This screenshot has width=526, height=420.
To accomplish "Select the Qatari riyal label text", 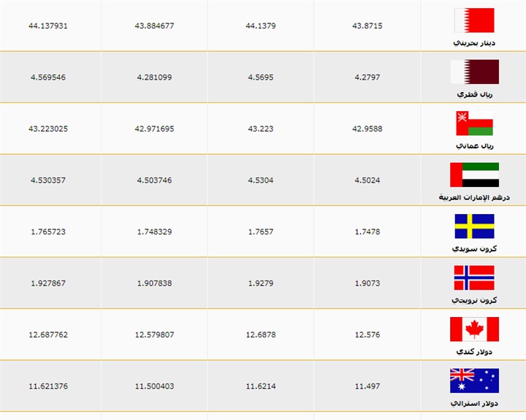I will [x=474, y=94].
